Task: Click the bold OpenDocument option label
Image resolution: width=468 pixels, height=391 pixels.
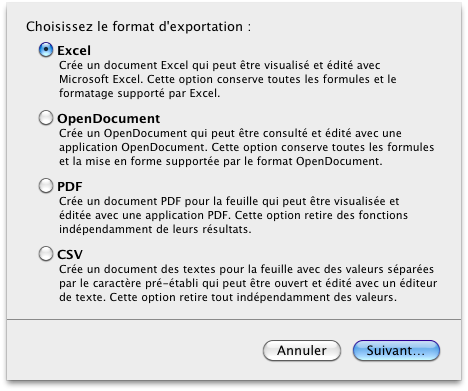Action: coord(109,119)
